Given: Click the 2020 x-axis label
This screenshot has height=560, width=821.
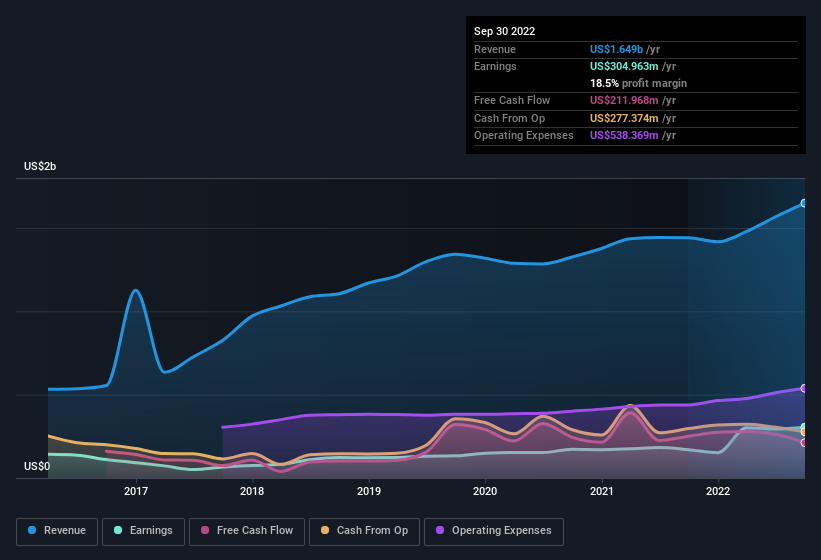Looking at the screenshot, I should tap(485, 491).
